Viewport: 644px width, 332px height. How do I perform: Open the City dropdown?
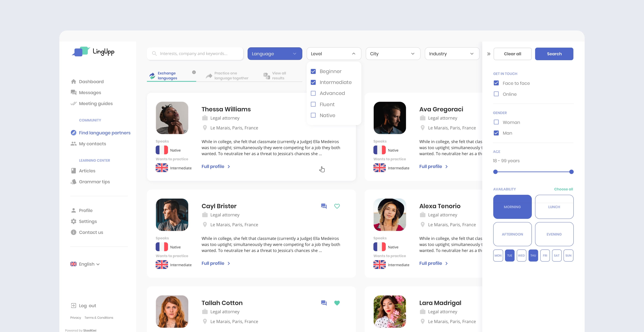[x=393, y=53]
